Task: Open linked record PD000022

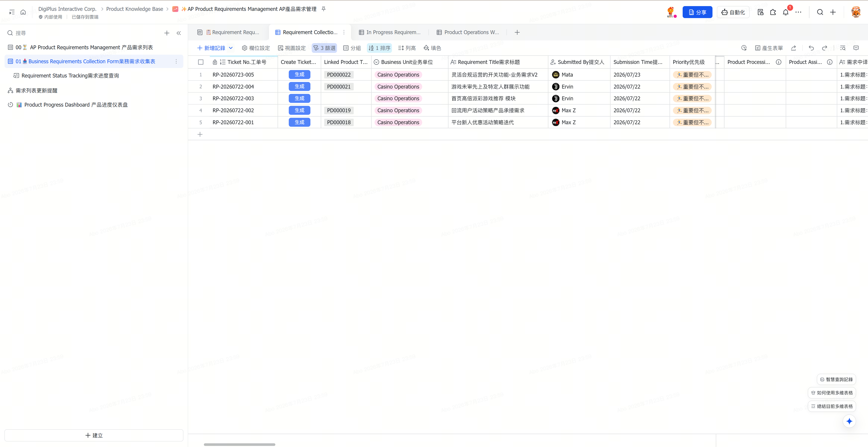Action: click(339, 75)
